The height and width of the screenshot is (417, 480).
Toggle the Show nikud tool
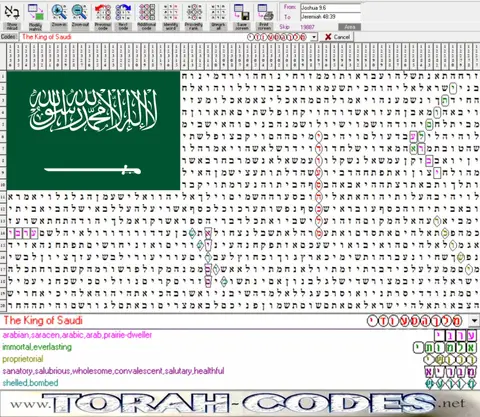(x=12, y=16)
